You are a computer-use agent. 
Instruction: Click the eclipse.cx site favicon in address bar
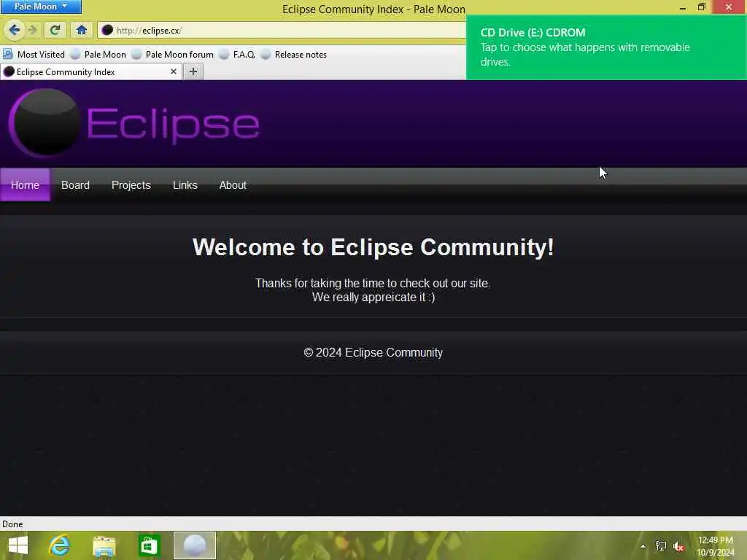click(107, 30)
